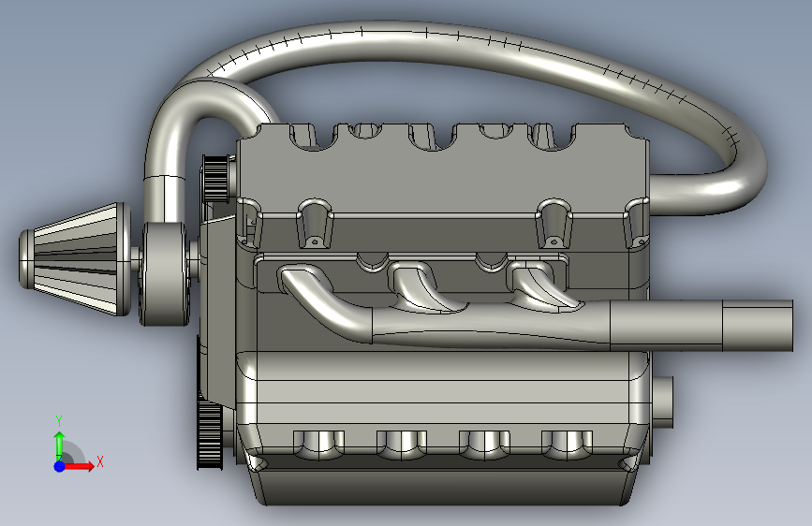Screen dimensions: 812x526
Task: Select the round compressor housing beside the air filter
Action: tap(164, 273)
